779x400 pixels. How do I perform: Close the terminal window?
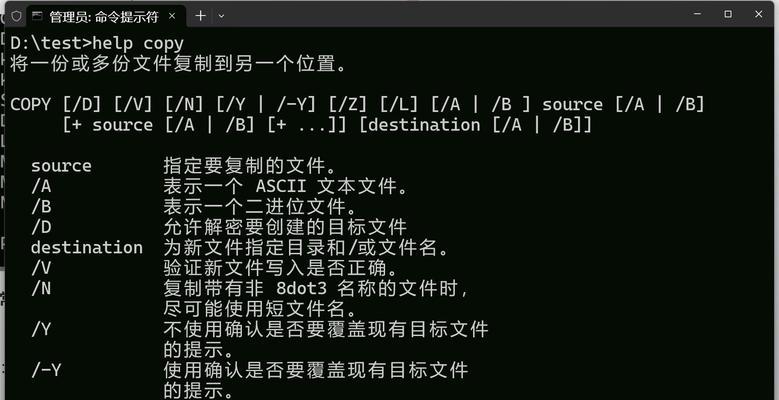(x=759, y=14)
